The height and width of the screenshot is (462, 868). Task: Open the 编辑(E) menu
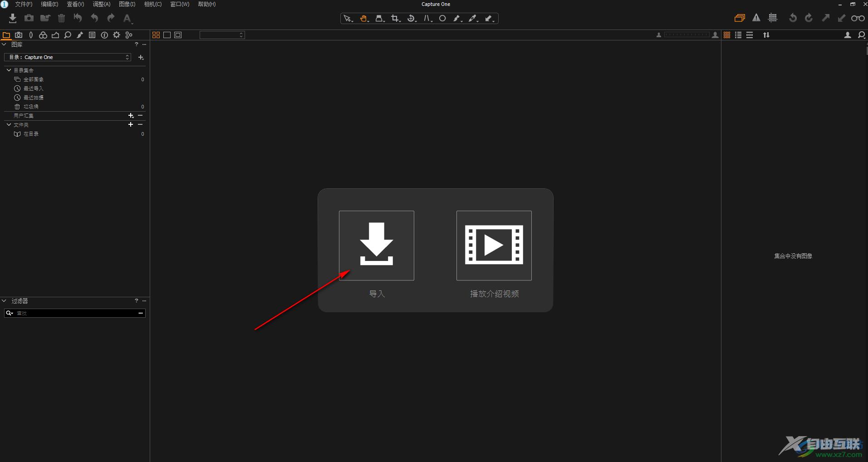coord(49,4)
